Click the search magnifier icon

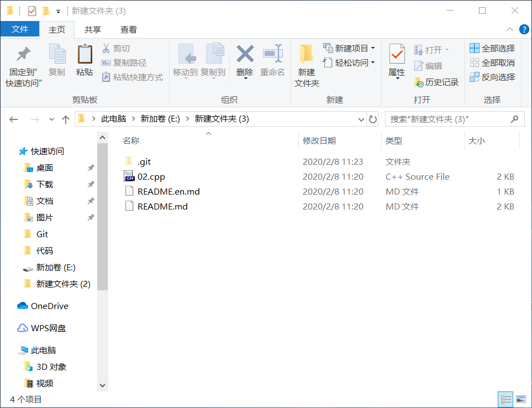coord(515,119)
